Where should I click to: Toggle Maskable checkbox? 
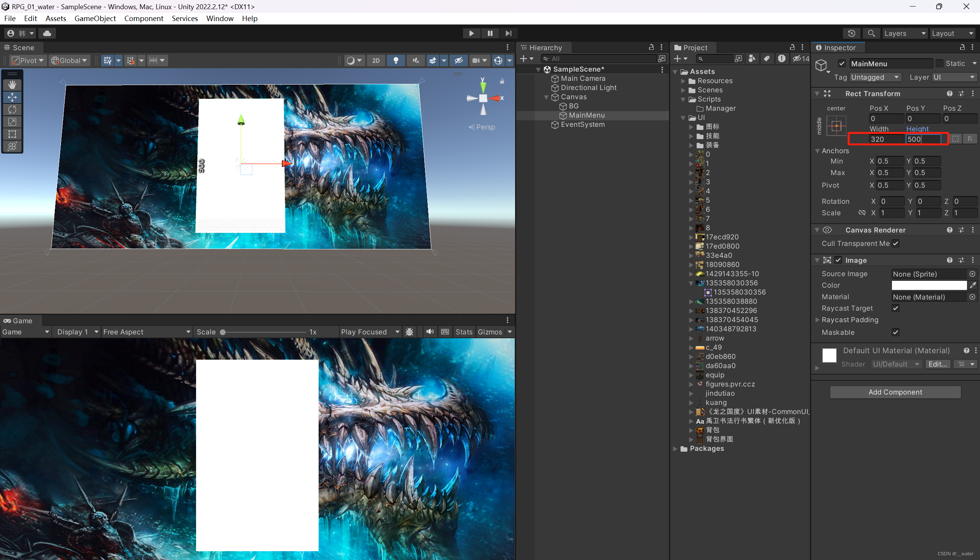click(x=896, y=332)
